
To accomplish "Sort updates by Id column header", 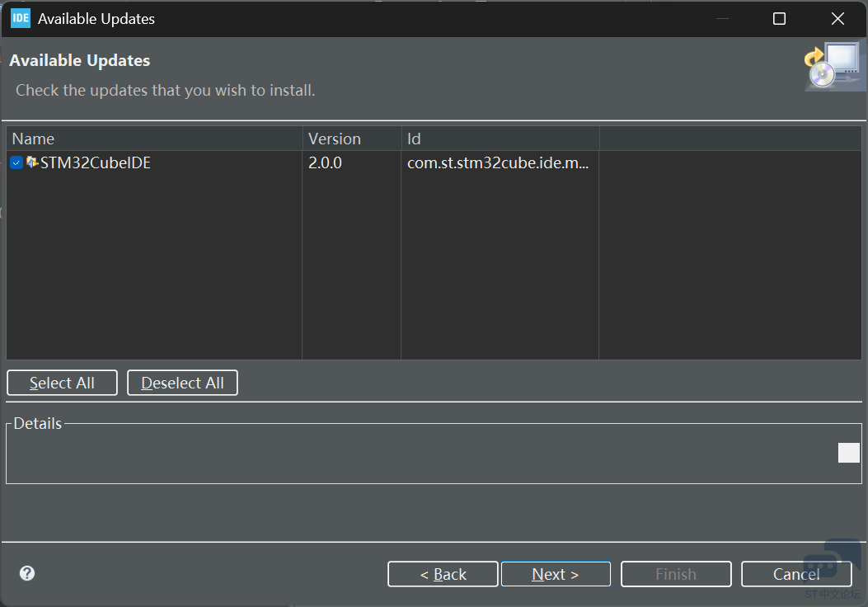I will tap(500, 139).
